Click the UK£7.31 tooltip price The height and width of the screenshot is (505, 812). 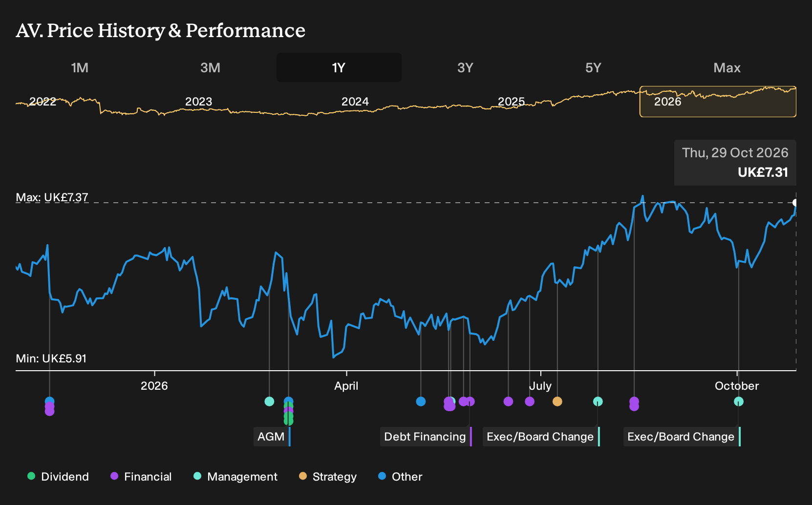coord(763,172)
